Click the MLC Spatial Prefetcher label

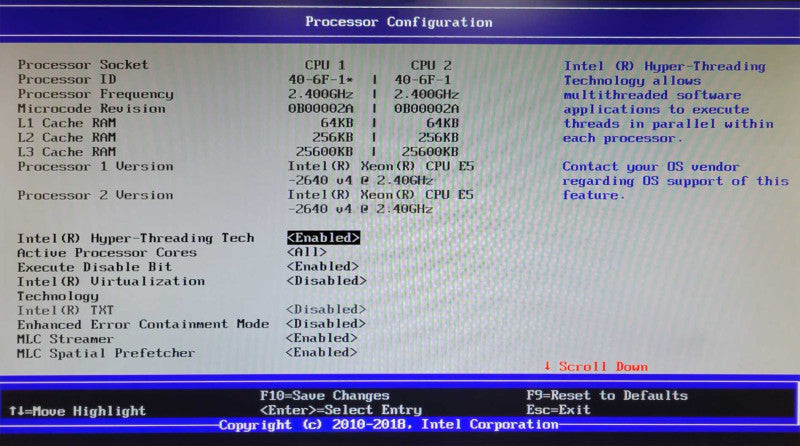[x=106, y=353]
